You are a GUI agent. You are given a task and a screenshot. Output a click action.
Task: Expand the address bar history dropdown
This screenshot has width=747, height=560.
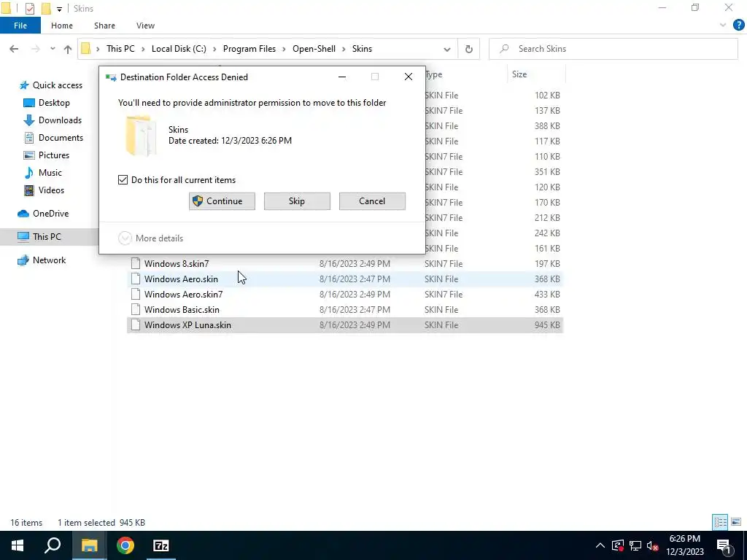click(447, 49)
